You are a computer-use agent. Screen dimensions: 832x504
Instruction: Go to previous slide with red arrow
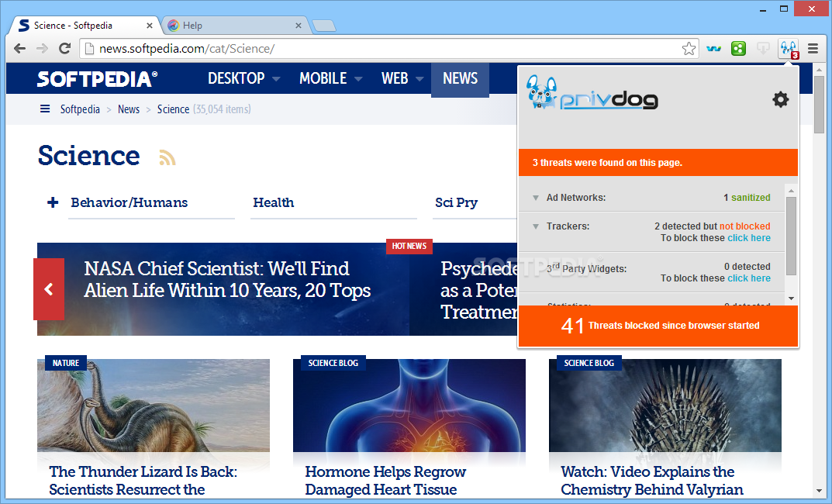coord(49,289)
